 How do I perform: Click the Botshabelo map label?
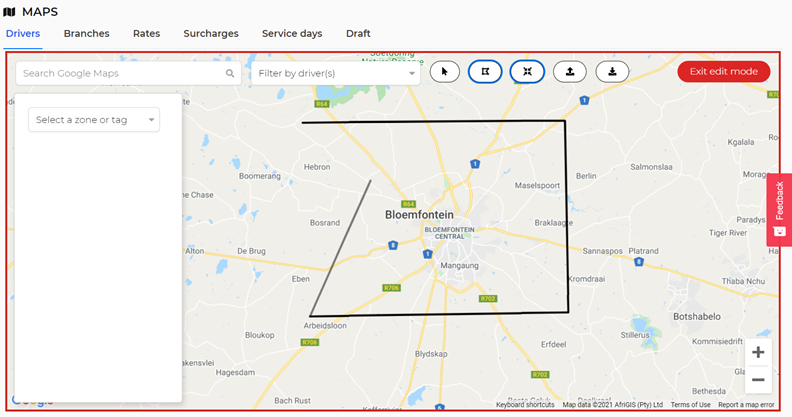point(697,317)
